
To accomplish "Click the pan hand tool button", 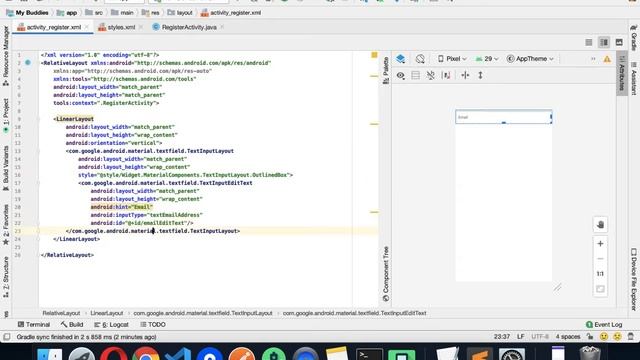I will pyautogui.click(x=600, y=224).
